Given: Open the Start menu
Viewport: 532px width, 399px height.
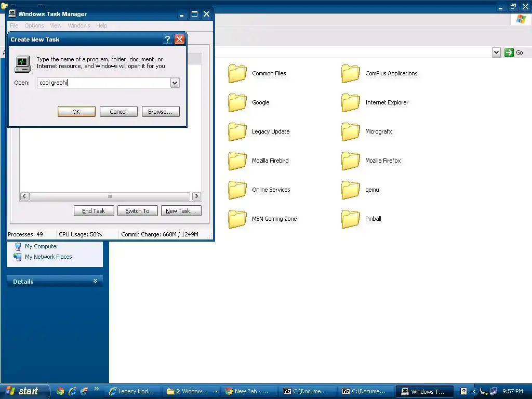Looking at the screenshot, I should point(24,391).
